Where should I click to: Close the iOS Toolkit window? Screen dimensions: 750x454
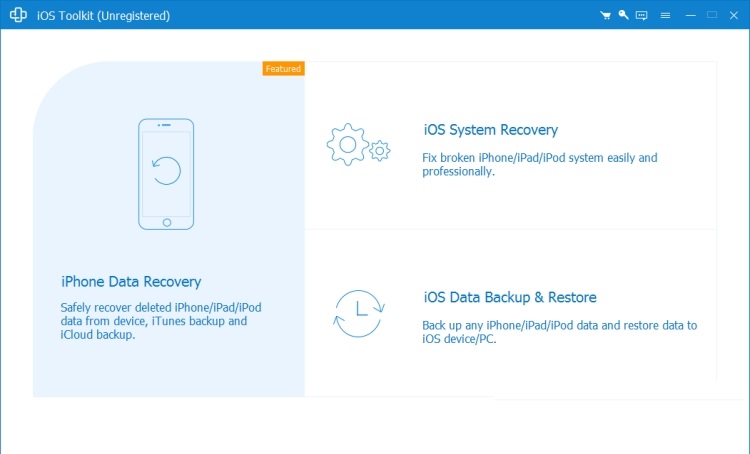tap(734, 15)
